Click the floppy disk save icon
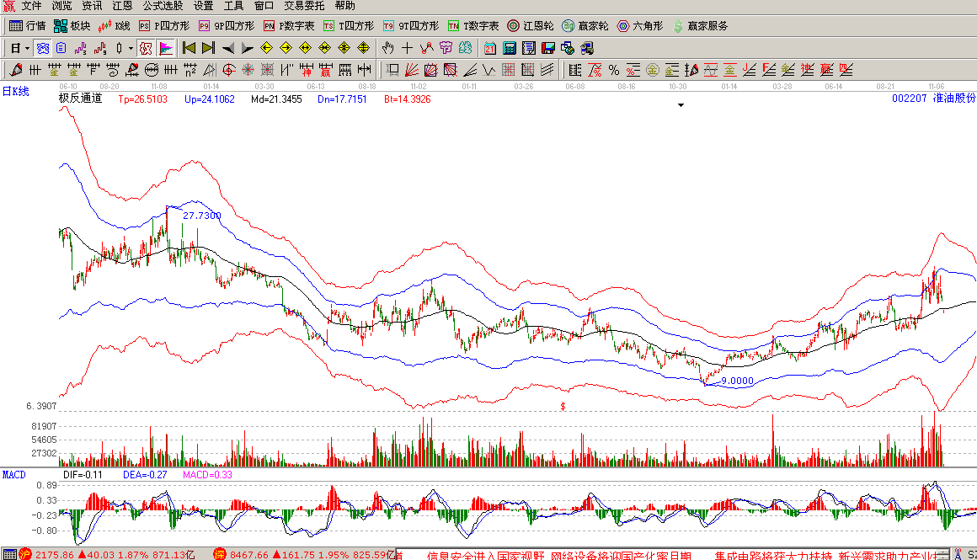Image resolution: width=977 pixels, height=560 pixels. pos(548,48)
